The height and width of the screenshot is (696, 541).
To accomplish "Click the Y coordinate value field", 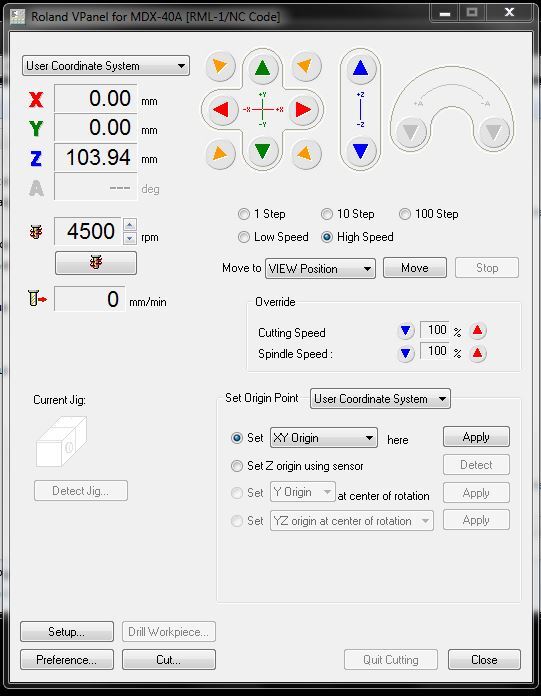I will (95, 128).
